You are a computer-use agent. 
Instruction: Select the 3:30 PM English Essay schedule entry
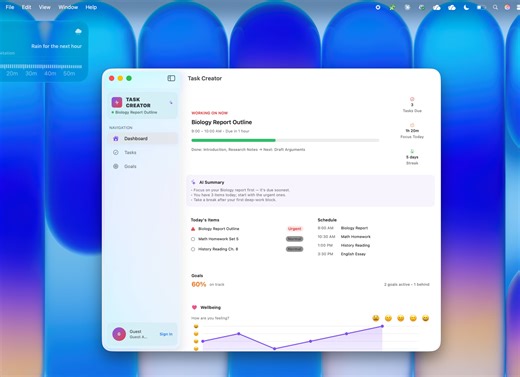[342, 254]
